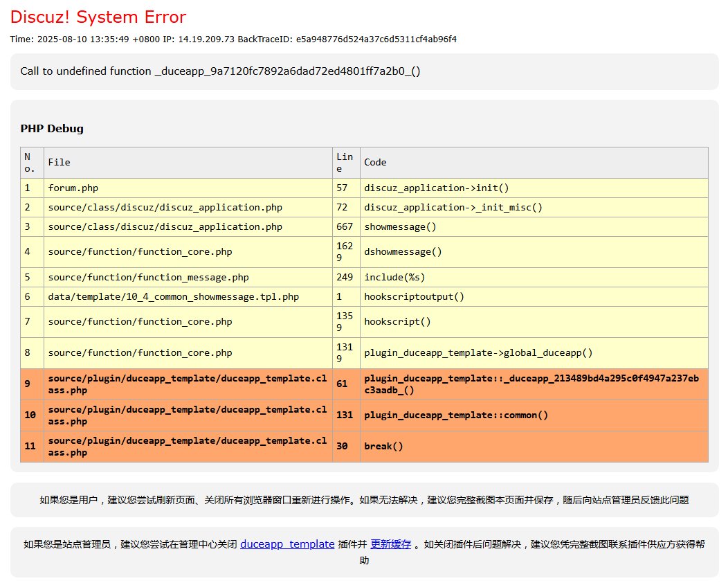Click the discuz_application->_init_misc() code cell
This screenshot has width=728, height=583.
(534, 208)
